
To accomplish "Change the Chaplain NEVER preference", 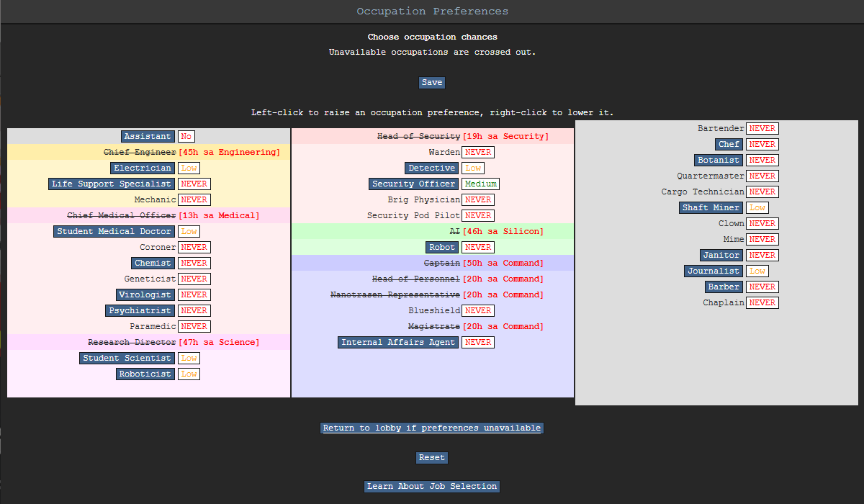I will [x=762, y=303].
